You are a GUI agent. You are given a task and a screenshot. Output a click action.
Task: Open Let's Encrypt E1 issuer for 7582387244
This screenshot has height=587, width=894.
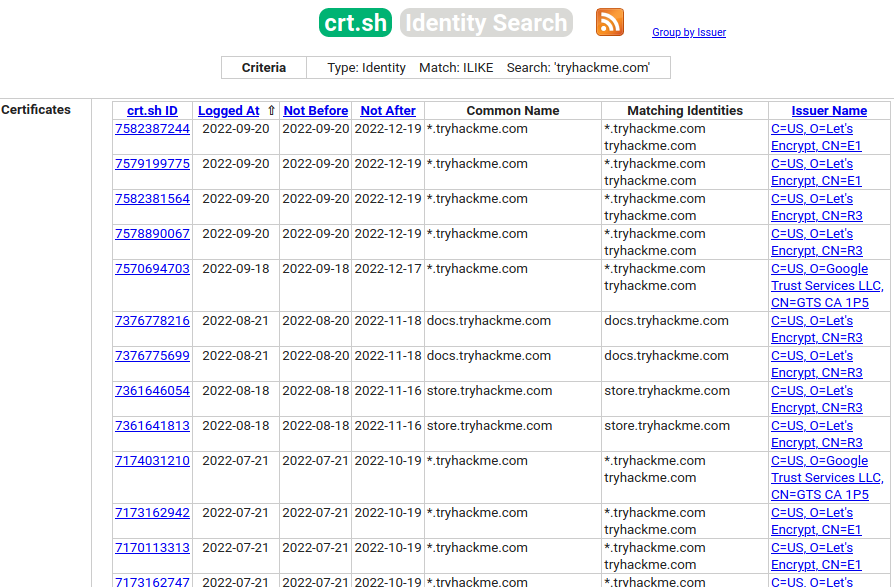816,137
